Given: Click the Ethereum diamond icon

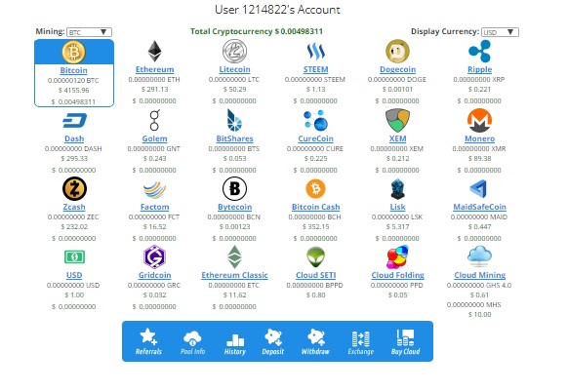Looking at the screenshot, I should [154, 51].
